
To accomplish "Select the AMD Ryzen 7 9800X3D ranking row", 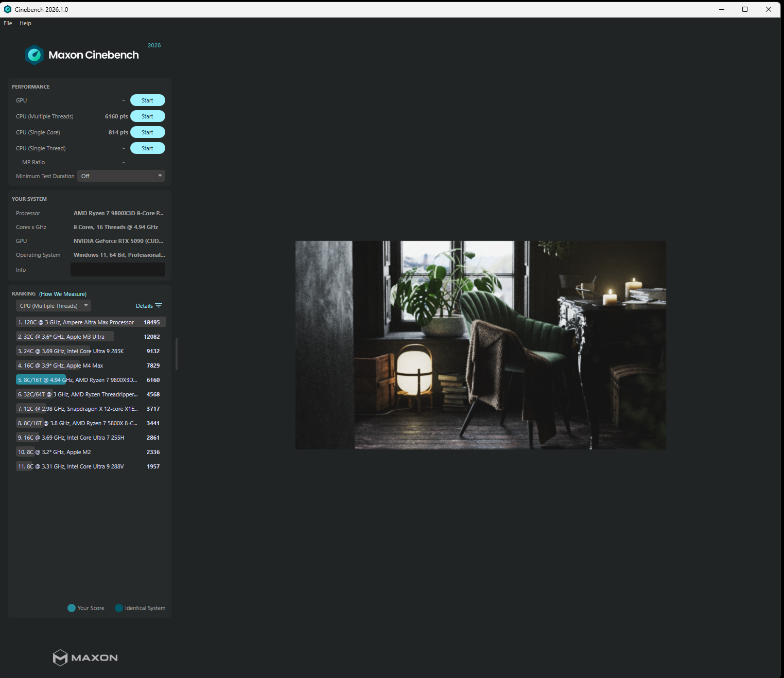I will click(x=91, y=380).
